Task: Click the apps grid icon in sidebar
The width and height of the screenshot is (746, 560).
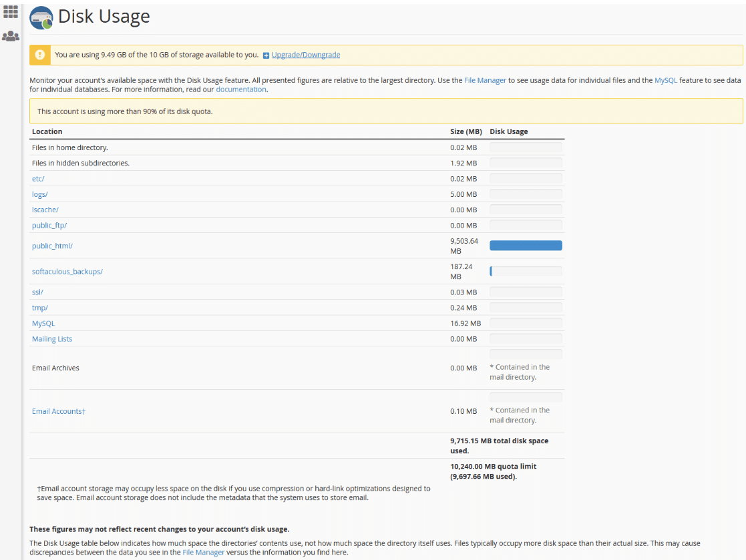Action: point(11,12)
